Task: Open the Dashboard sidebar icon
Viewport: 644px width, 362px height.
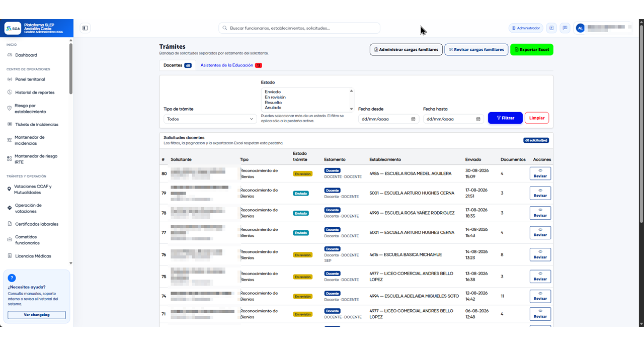Action: pos(10,55)
